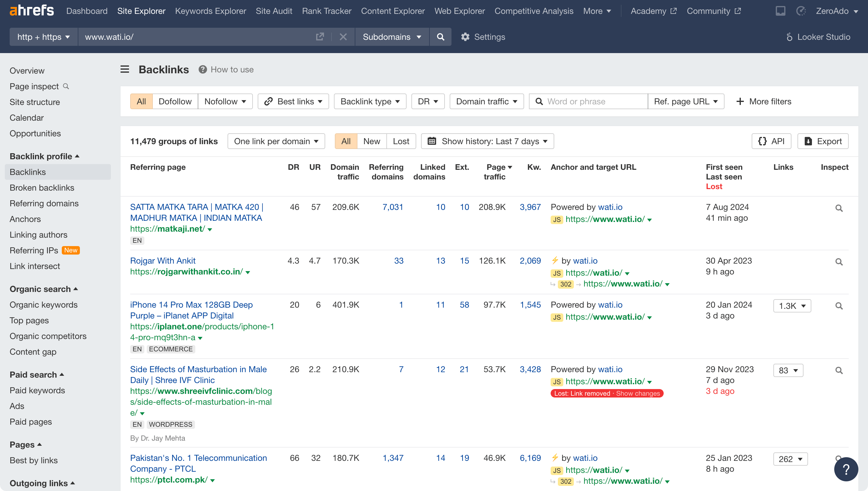Open the http + https protocol dropdown
868x491 pixels.
tap(43, 37)
